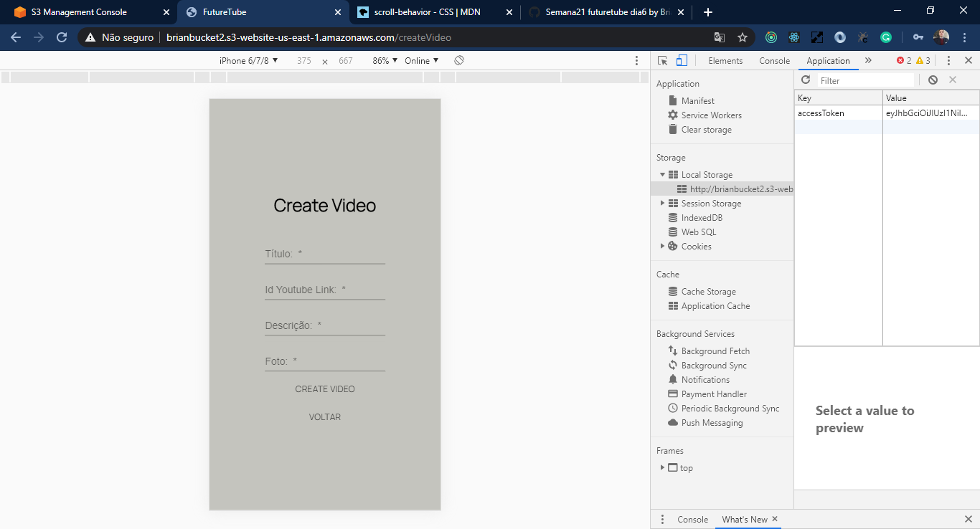Activate the inspect element picker icon
Image resolution: width=980 pixels, height=529 pixels.
click(x=662, y=61)
